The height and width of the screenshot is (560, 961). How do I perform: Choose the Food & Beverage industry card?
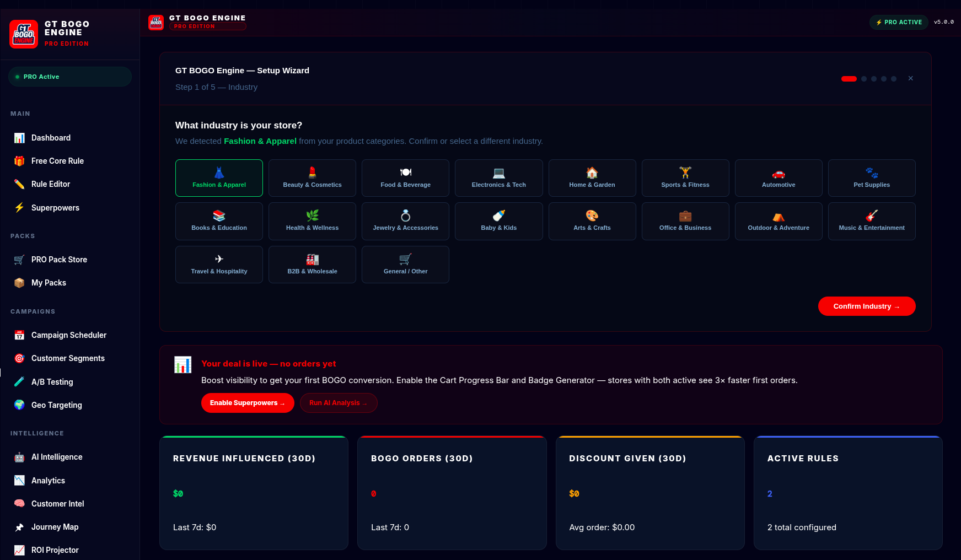[x=405, y=178]
